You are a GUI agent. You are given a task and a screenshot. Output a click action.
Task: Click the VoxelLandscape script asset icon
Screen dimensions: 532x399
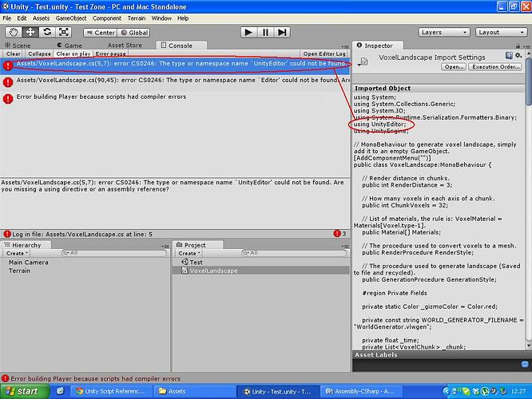363,61
